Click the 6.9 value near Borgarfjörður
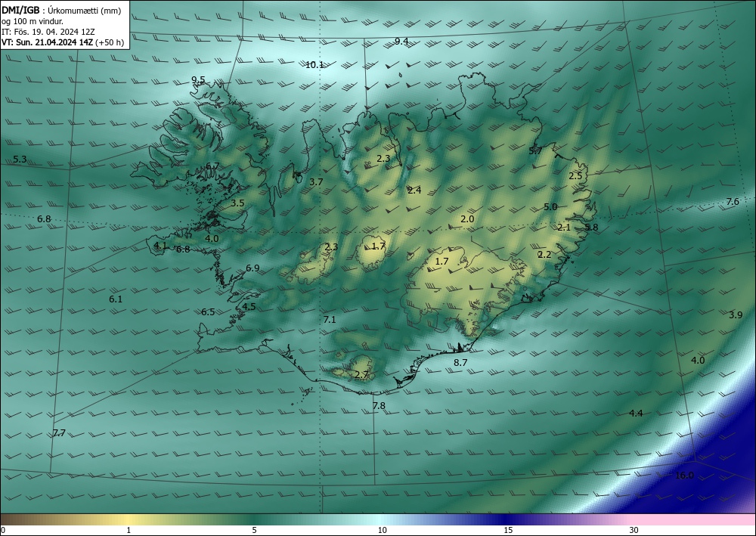Viewport: 756px width, 536px height. click(x=253, y=268)
